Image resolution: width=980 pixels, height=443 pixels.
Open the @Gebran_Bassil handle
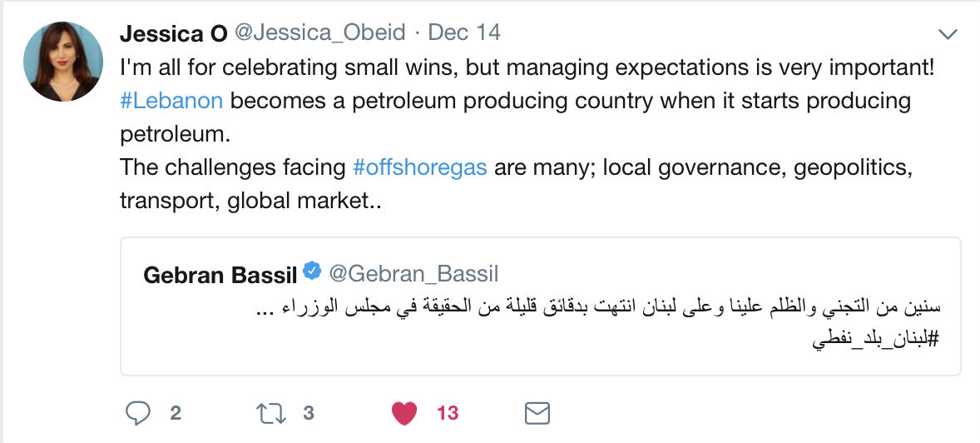coord(413,273)
